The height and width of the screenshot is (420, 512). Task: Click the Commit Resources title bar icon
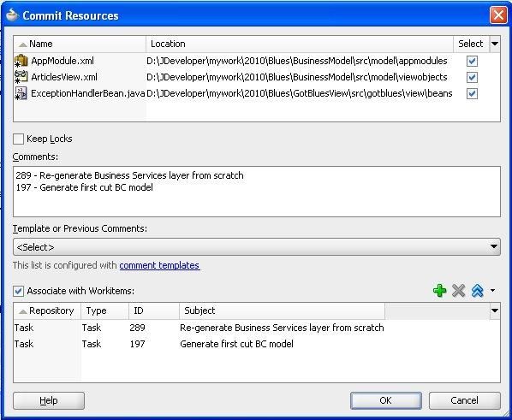[12, 15]
